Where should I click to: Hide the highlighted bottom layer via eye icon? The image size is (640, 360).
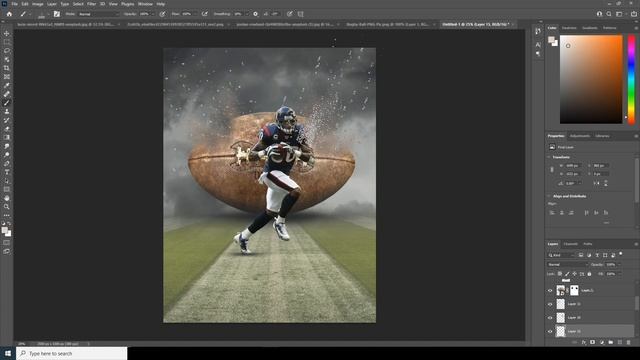550,331
